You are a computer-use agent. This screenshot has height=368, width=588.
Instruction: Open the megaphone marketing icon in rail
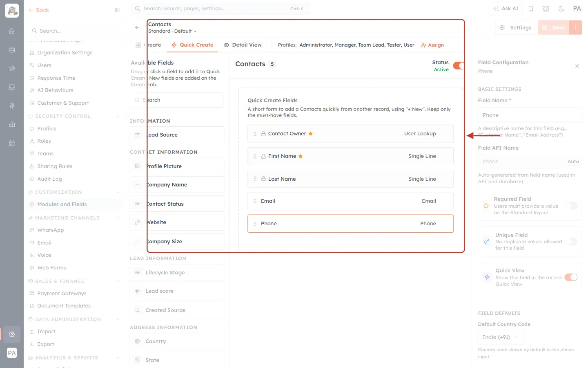(x=12, y=68)
